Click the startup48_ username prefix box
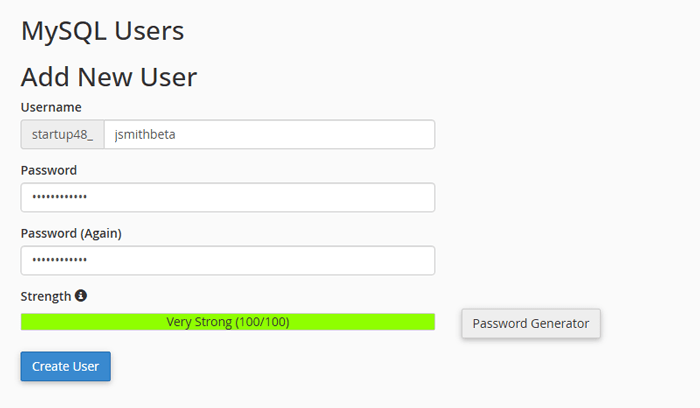Viewport: 700px width, 408px height. [x=62, y=135]
